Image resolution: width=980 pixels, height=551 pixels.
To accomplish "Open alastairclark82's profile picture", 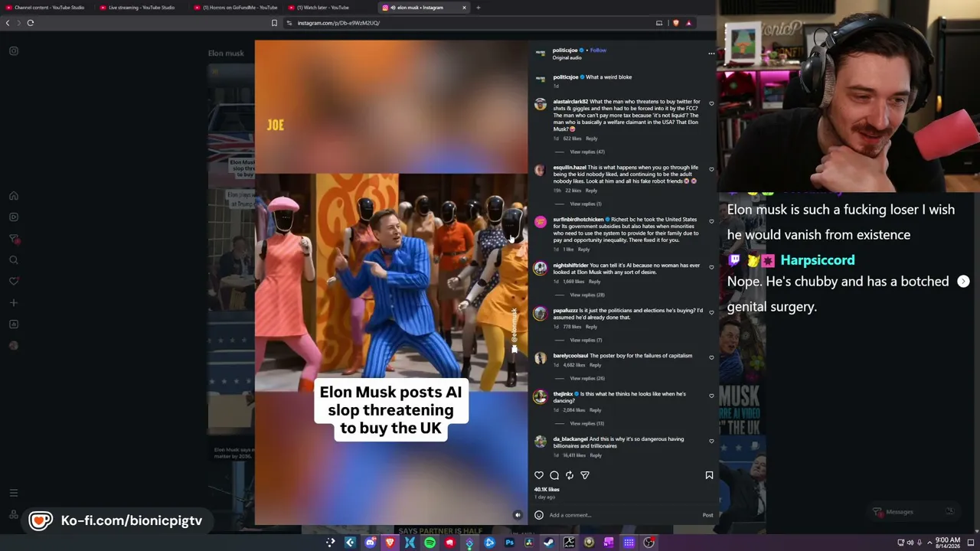I will [x=541, y=105].
